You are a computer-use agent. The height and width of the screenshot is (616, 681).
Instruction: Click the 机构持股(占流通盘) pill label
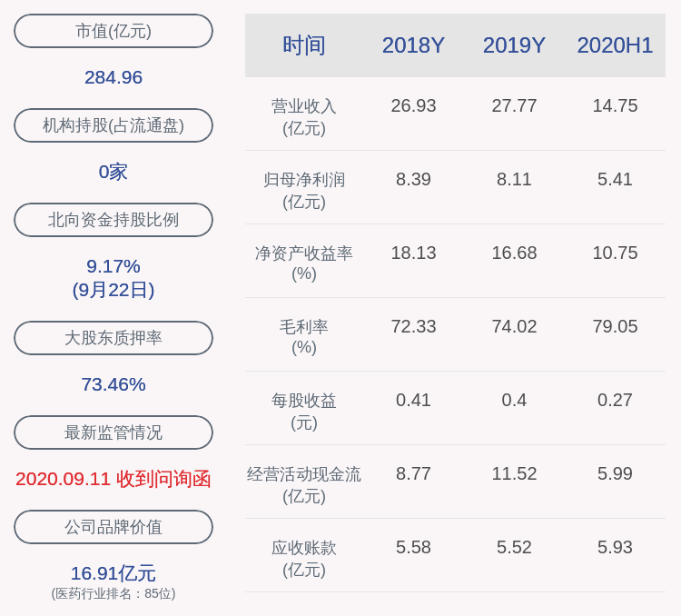click(x=113, y=125)
